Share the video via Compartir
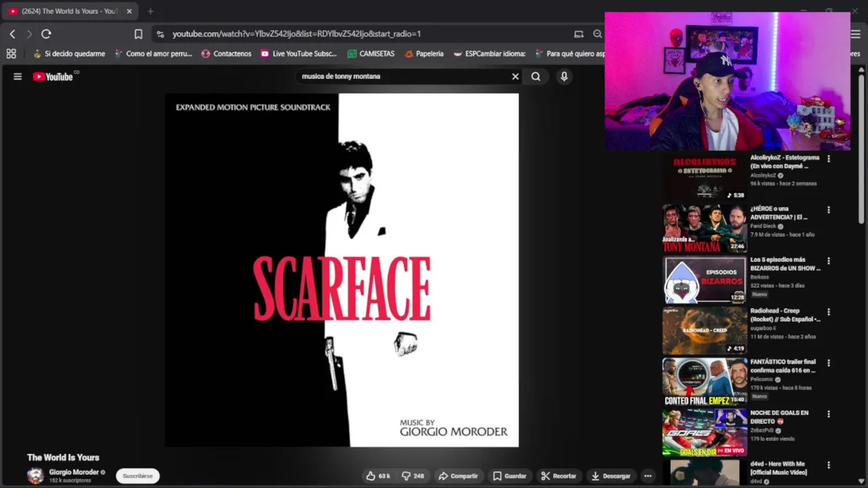868x488 pixels. point(458,476)
